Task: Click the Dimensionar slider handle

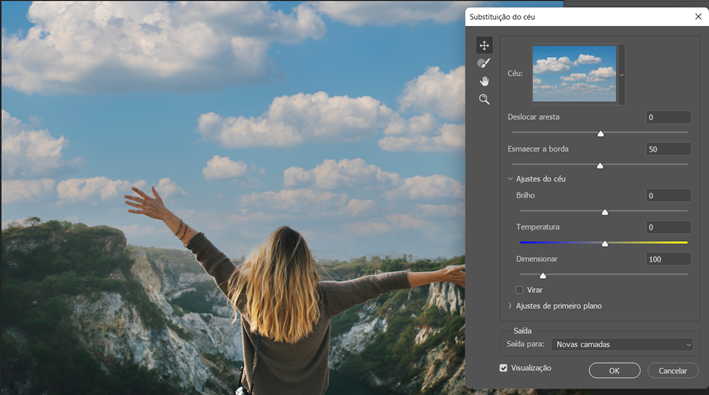Action: point(543,276)
